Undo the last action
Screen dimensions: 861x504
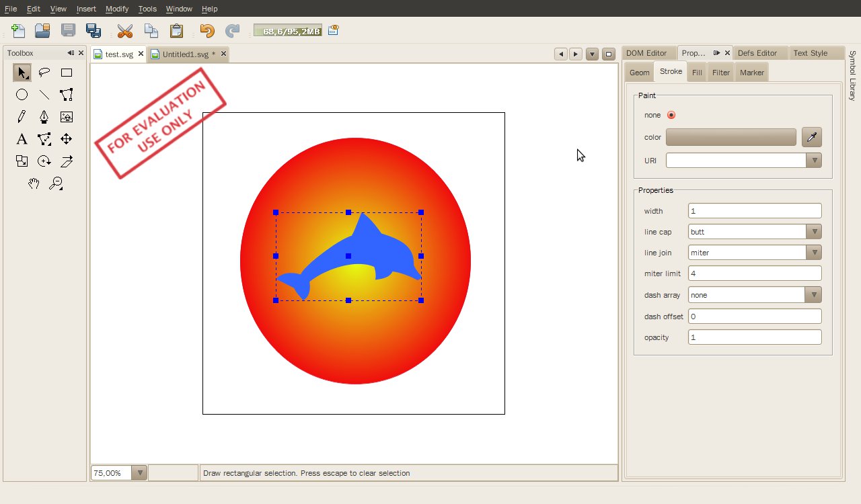point(207,31)
